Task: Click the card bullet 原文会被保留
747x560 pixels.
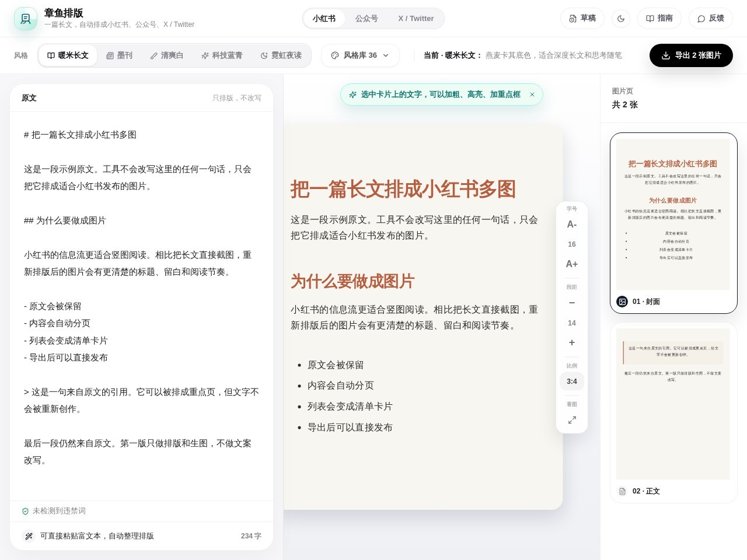Action: point(336,365)
